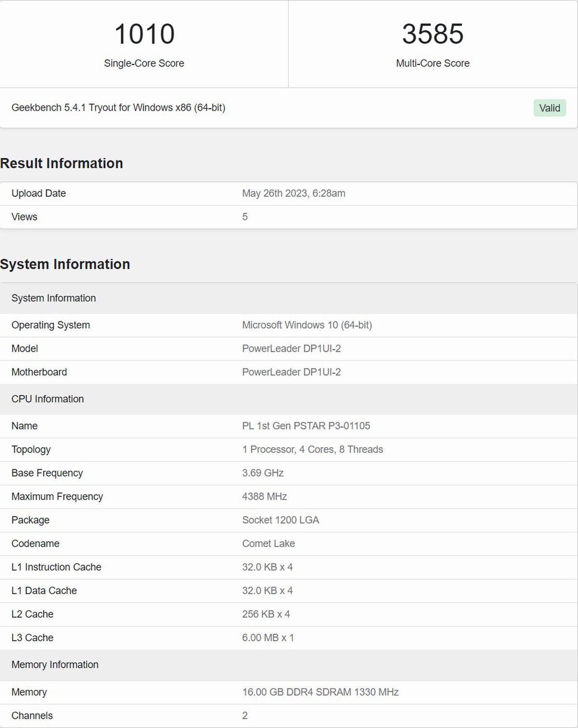Click the Comet Lake codename value
The height and width of the screenshot is (728, 578).
pos(268,543)
